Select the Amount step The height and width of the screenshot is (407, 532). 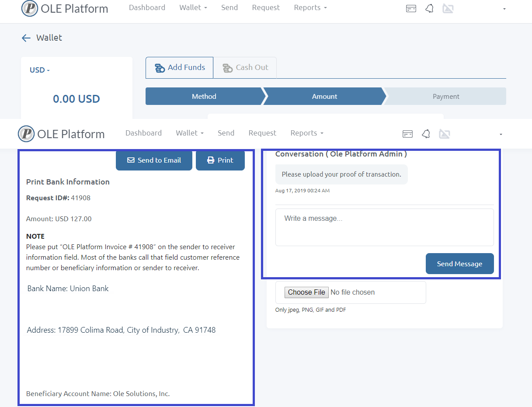click(x=324, y=96)
